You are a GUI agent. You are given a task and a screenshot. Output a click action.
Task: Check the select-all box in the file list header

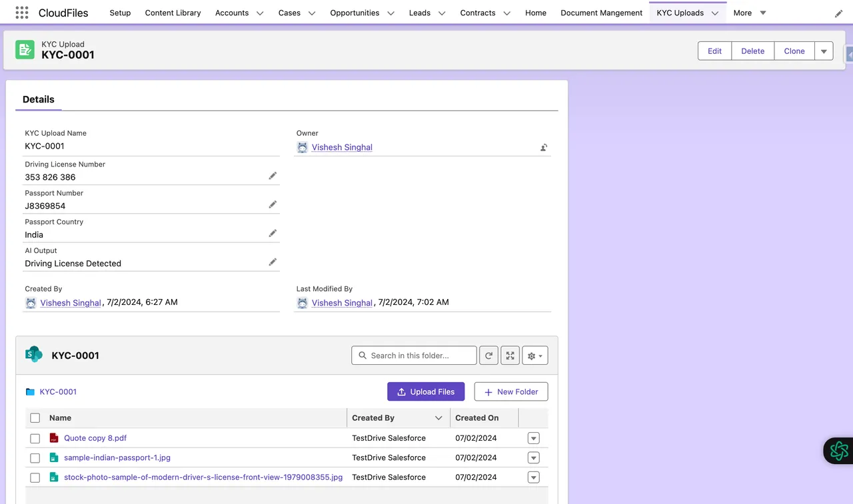pos(35,417)
